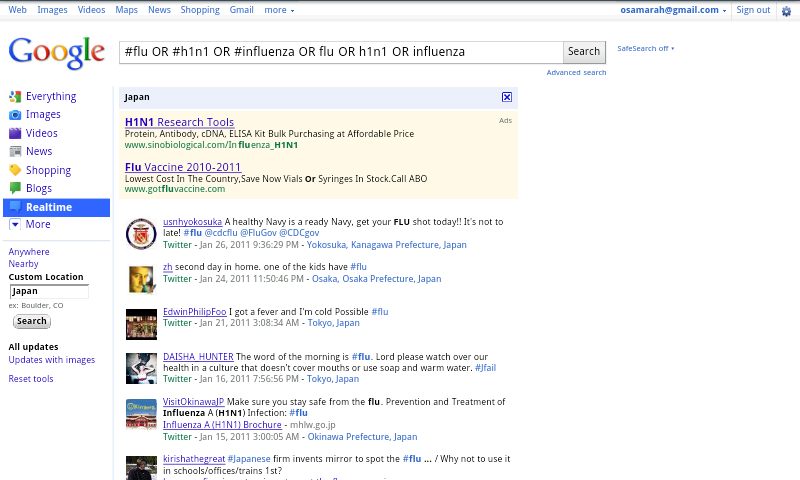
Task: Open Twitter source link on Jan 26 post
Action: click(177, 245)
